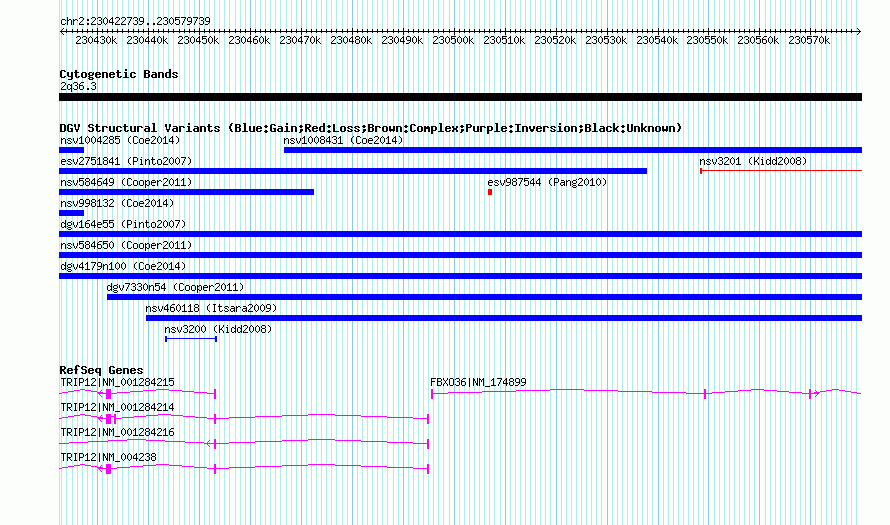The width and height of the screenshot is (890, 525).
Task: Click the dgv164e55 blue gain bar
Action: click(x=460, y=234)
